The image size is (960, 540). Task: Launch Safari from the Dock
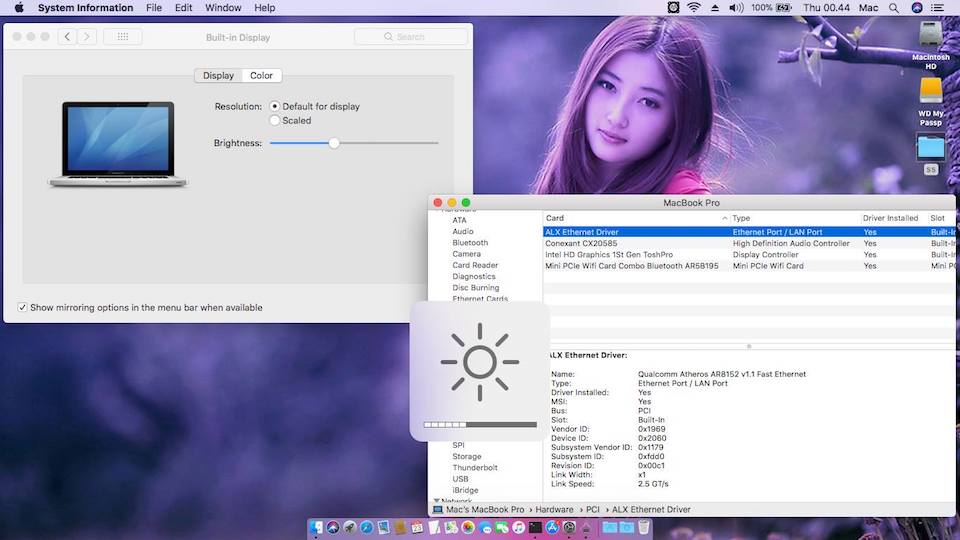pos(366,527)
